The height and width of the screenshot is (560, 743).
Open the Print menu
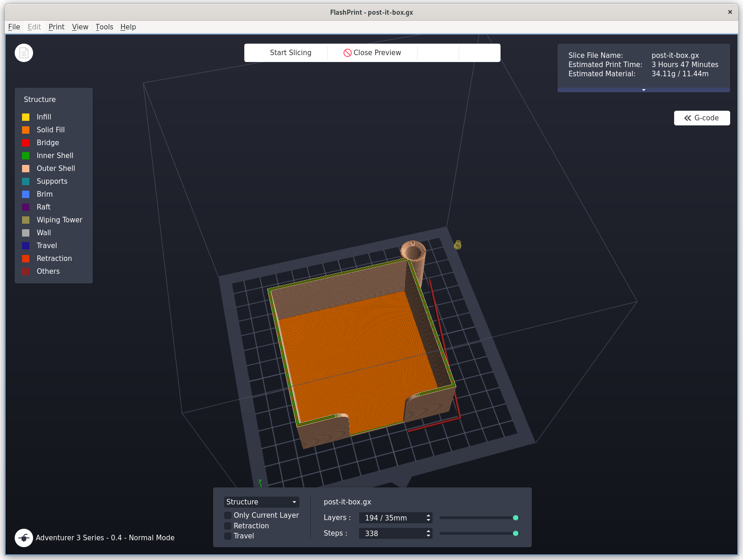56,27
